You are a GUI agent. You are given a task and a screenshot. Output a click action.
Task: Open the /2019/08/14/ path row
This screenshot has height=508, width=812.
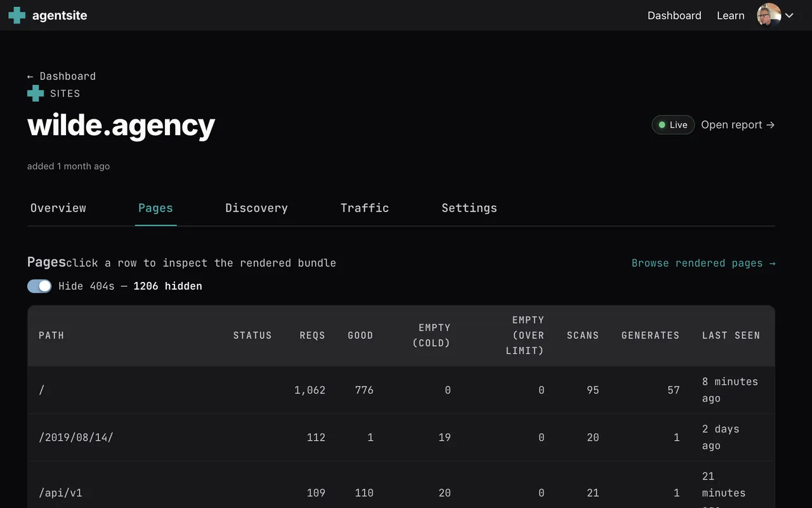pyautogui.click(x=401, y=438)
